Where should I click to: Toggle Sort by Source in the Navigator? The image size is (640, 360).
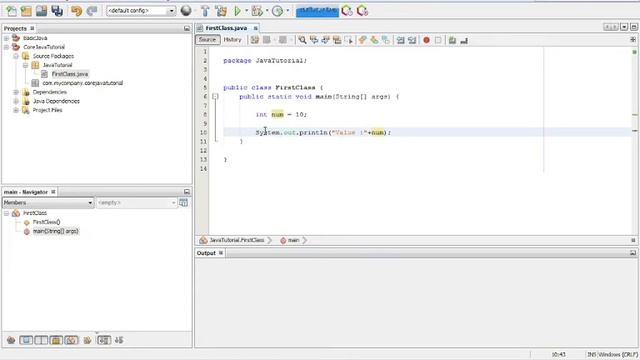(119, 340)
